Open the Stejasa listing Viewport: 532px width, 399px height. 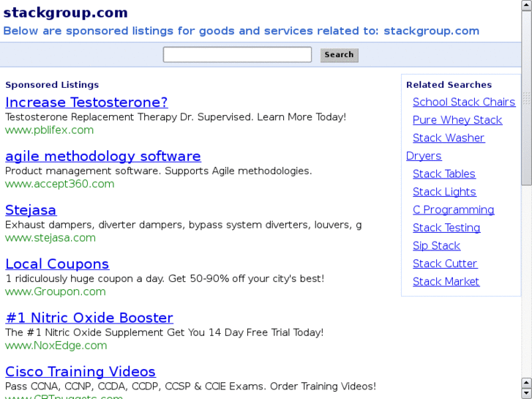(x=31, y=210)
